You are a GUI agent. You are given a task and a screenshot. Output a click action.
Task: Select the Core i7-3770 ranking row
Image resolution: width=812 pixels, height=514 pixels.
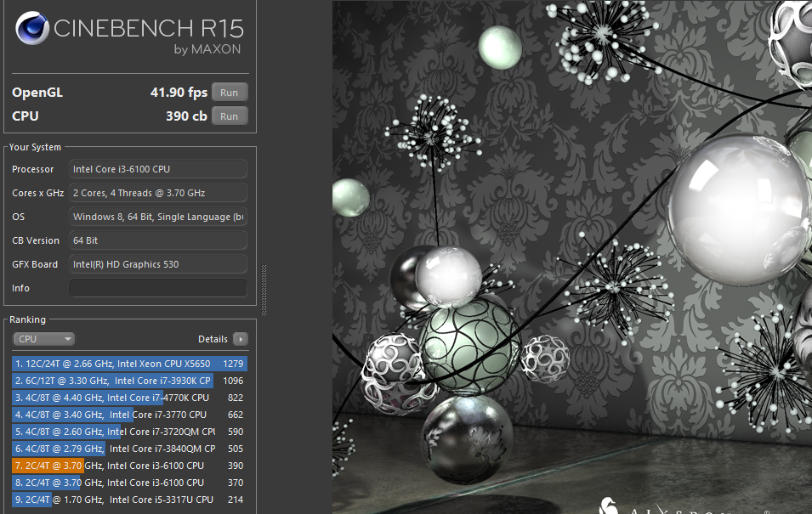(129, 415)
